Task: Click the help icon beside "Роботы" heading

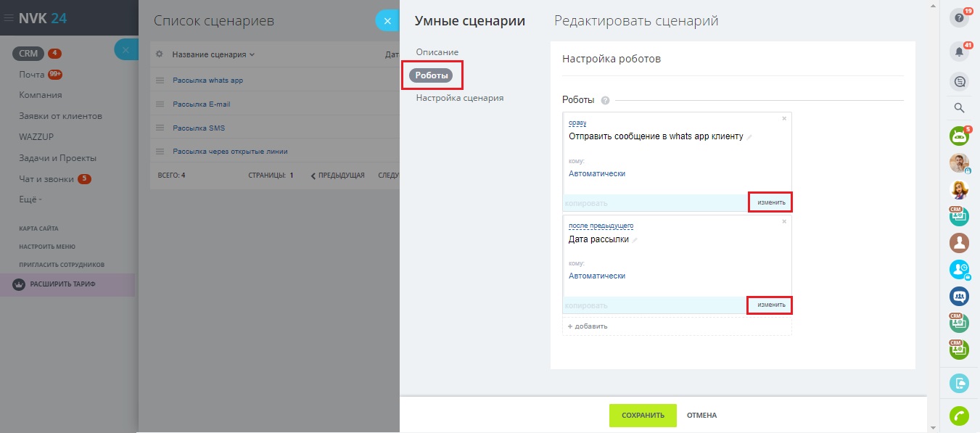Action: tap(605, 101)
